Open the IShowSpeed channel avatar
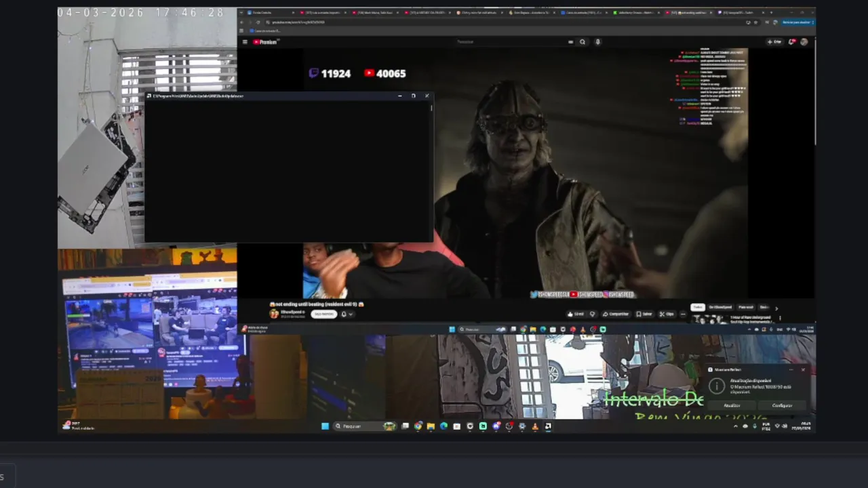This screenshot has height=488, width=868. coord(274,314)
